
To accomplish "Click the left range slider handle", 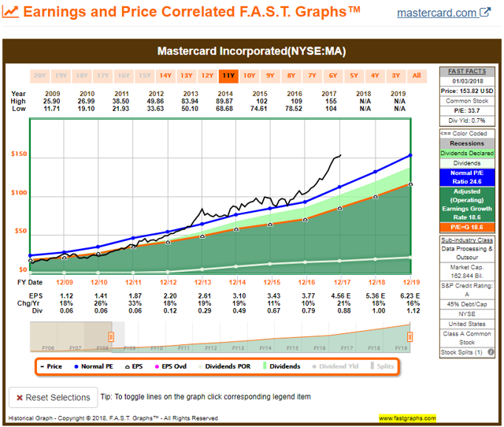I will 111,337.
